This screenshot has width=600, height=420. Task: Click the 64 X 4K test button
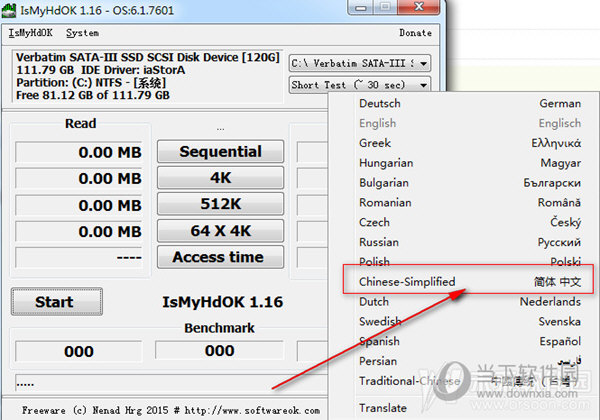coord(220,231)
